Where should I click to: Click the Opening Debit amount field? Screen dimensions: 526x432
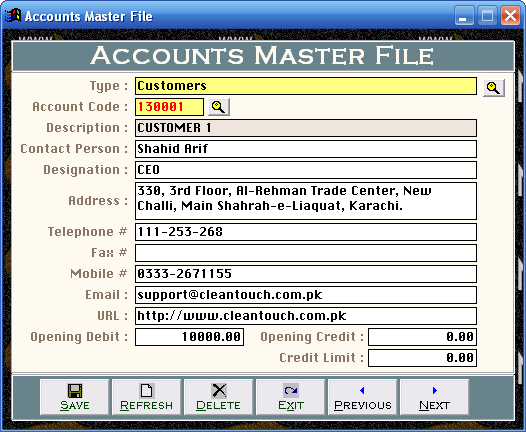(189, 337)
